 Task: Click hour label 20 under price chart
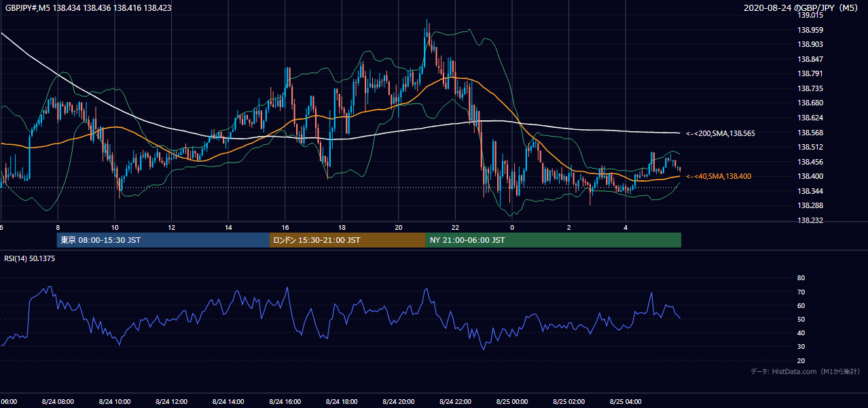pos(399,227)
